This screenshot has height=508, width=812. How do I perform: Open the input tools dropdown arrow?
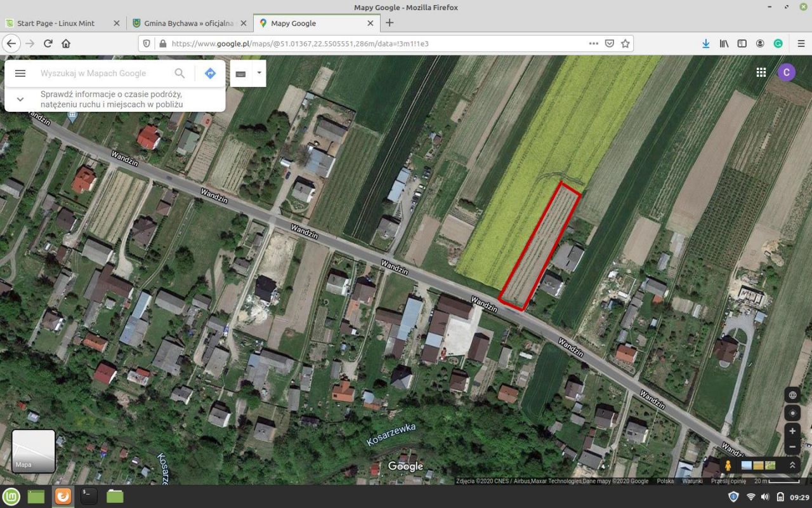point(259,74)
